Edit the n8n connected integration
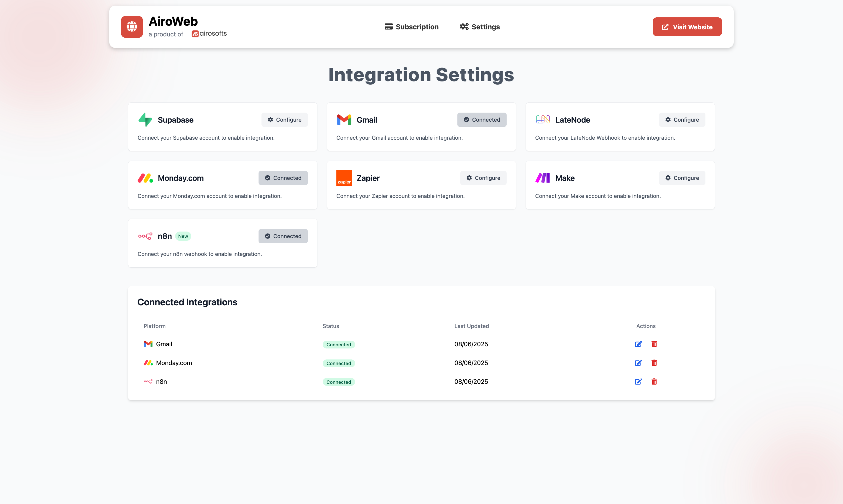The width and height of the screenshot is (843, 504). (638, 381)
